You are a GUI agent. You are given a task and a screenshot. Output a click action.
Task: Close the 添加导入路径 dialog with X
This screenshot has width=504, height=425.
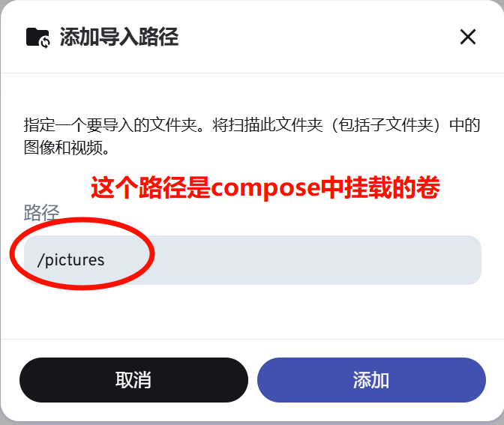click(468, 37)
